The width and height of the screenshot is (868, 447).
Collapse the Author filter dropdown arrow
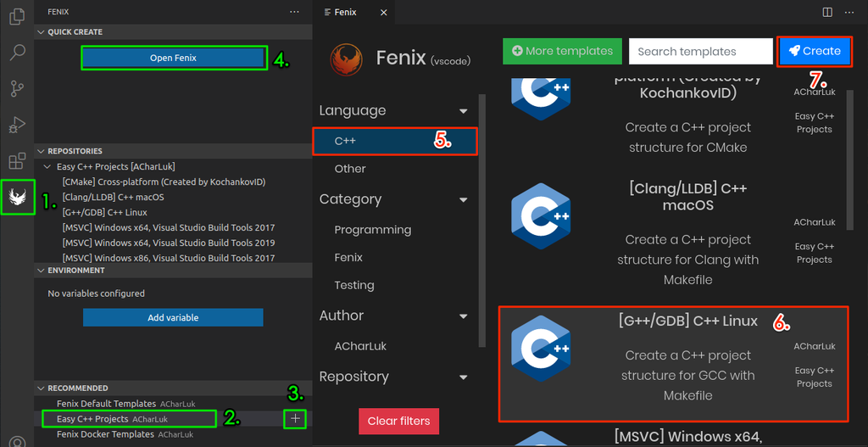click(464, 316)
